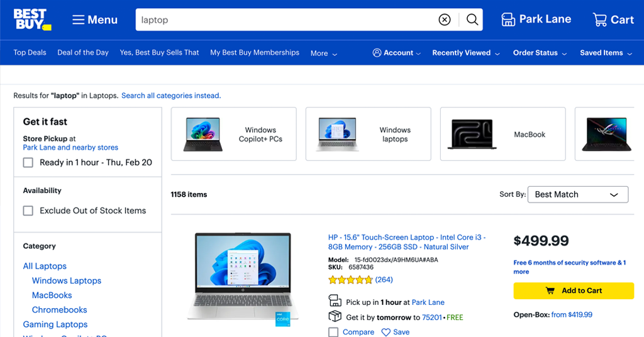Open Windows Copilot+ PCs card
The height and width of the screenshot is (337, 644).
pyautogui.click(x=234, y=134)
